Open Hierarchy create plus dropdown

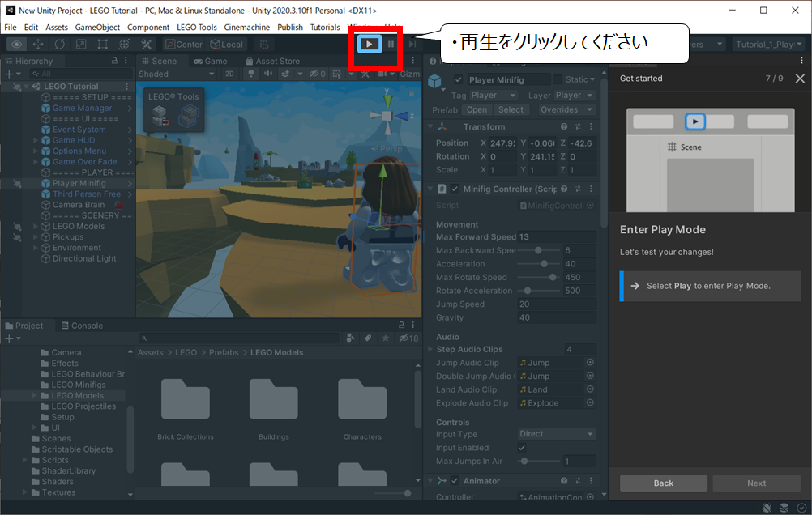(x=12, y=74)
